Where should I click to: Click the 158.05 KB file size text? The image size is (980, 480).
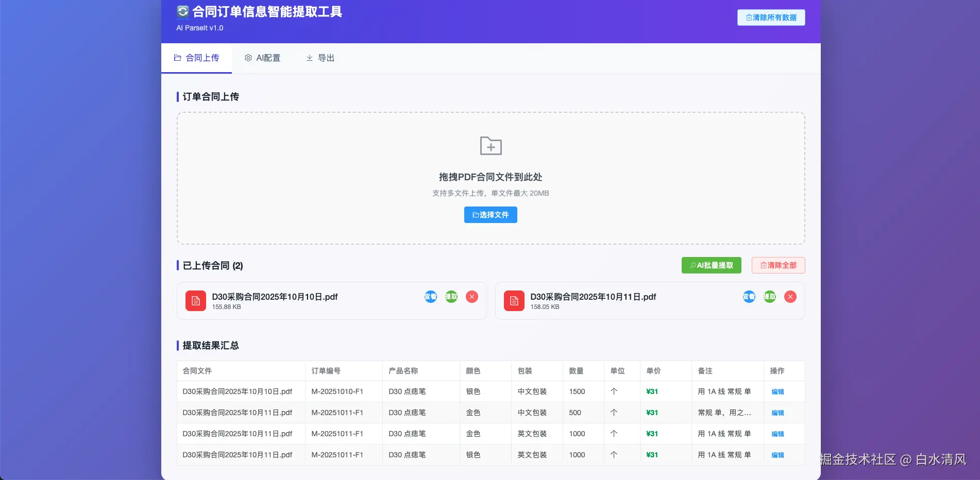[545, 307]
